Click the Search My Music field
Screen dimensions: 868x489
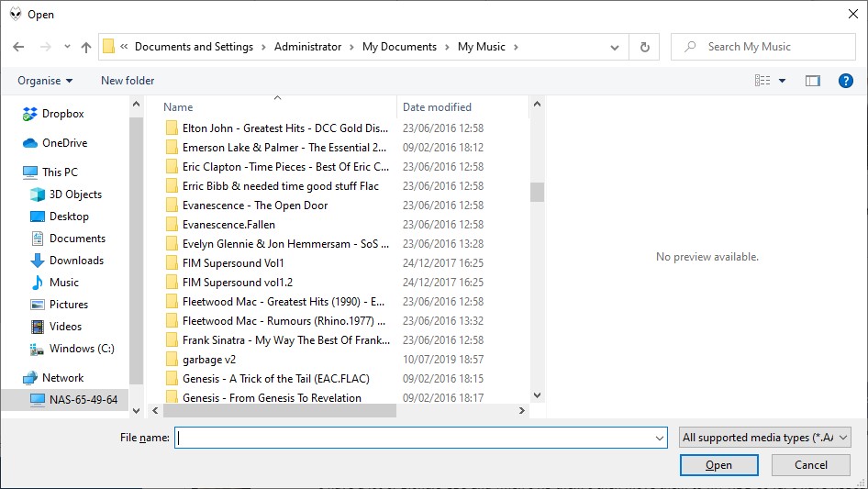[x=763, y=47]
